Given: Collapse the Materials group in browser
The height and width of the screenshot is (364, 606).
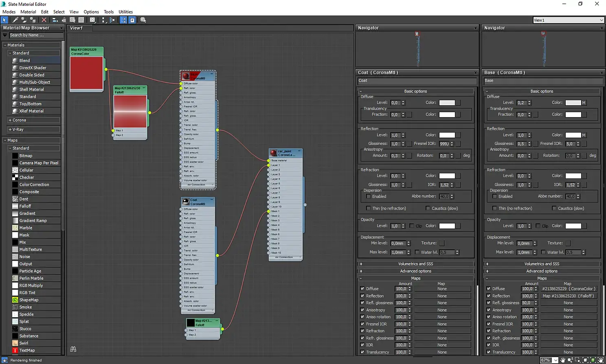Looking at the screenshot, I should [5, 45].
